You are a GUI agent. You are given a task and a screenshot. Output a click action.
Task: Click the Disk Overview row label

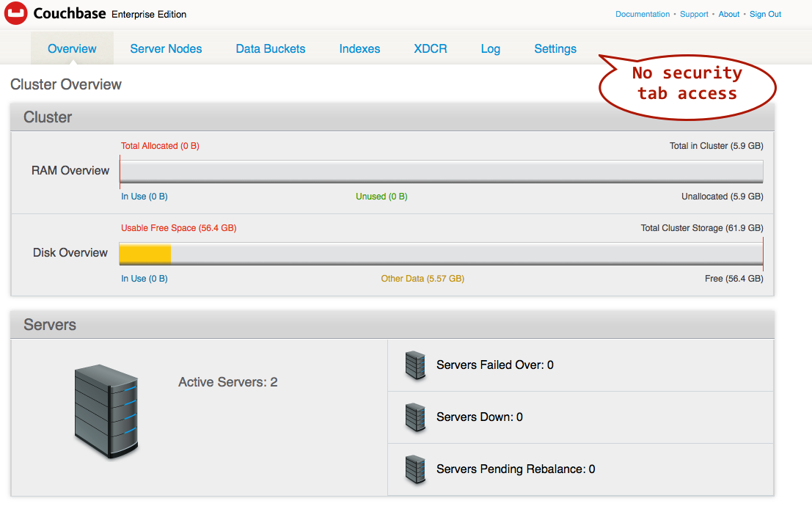click(x=70, y=253)
